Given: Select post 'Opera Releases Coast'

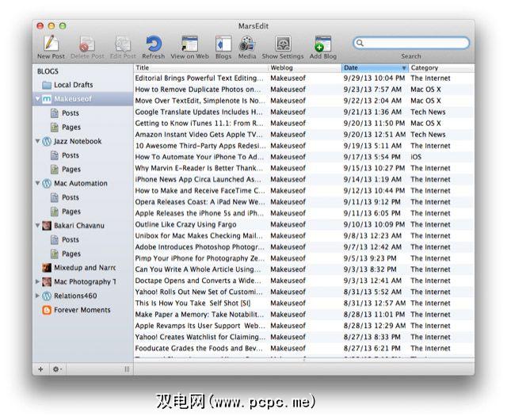Looking at the screenshot, I should coord(304,202).
